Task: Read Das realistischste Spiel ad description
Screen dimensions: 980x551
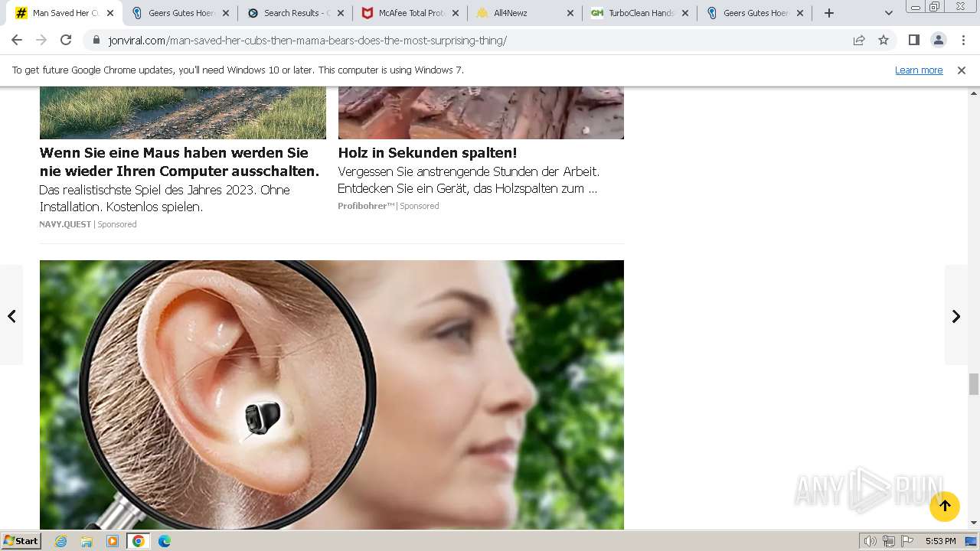Action: tap(165, 198)
